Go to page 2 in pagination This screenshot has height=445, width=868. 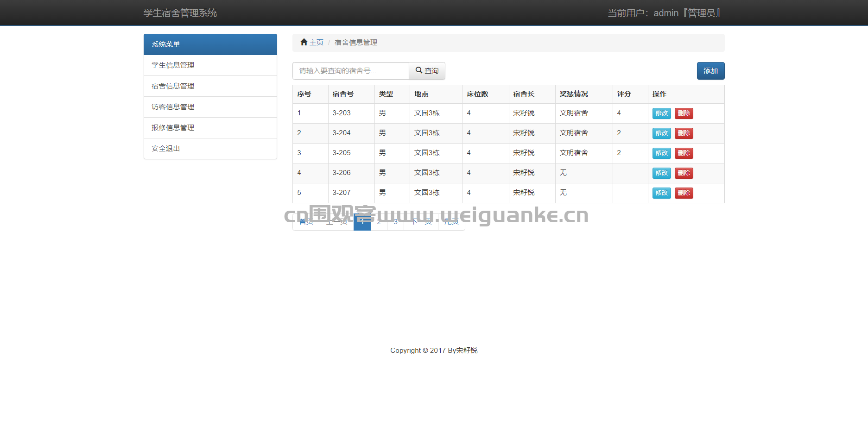tap(379, 222)
